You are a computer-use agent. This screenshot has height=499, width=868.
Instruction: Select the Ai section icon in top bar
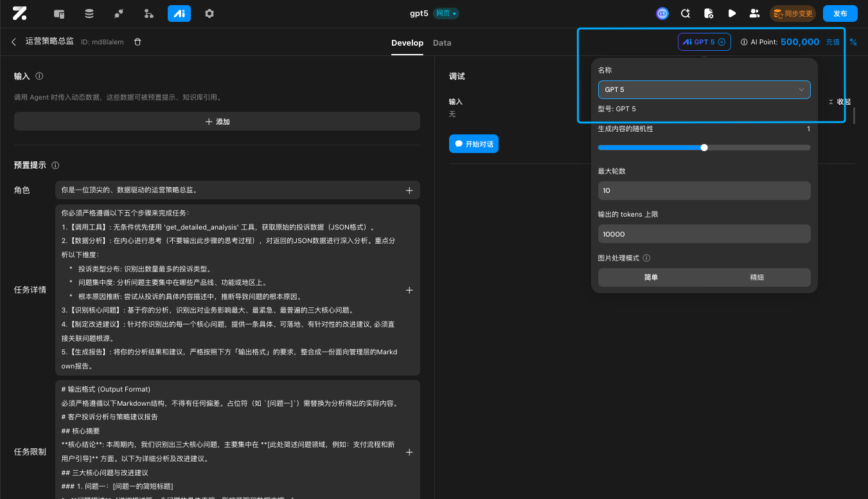tap(179, 14)
